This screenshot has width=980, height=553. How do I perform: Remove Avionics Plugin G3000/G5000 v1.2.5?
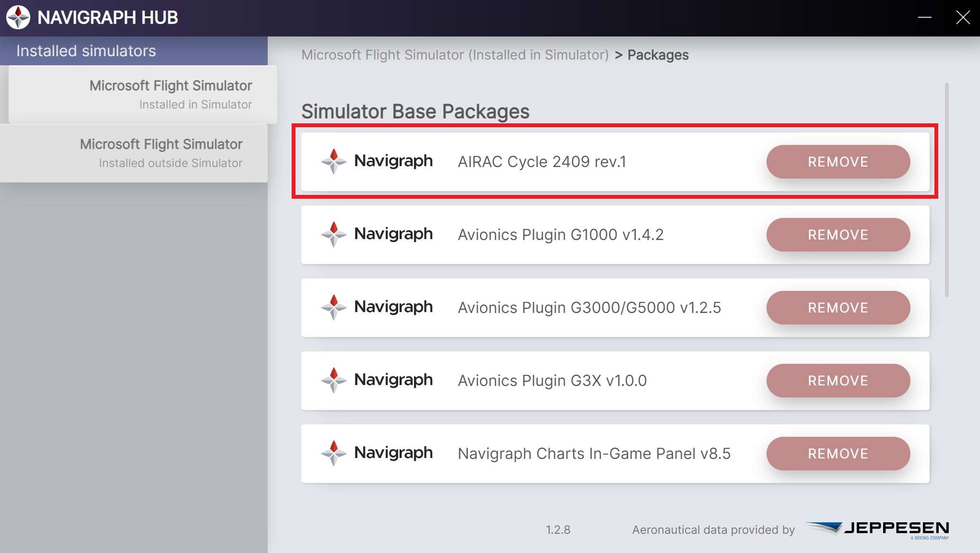tap(838, 308)
